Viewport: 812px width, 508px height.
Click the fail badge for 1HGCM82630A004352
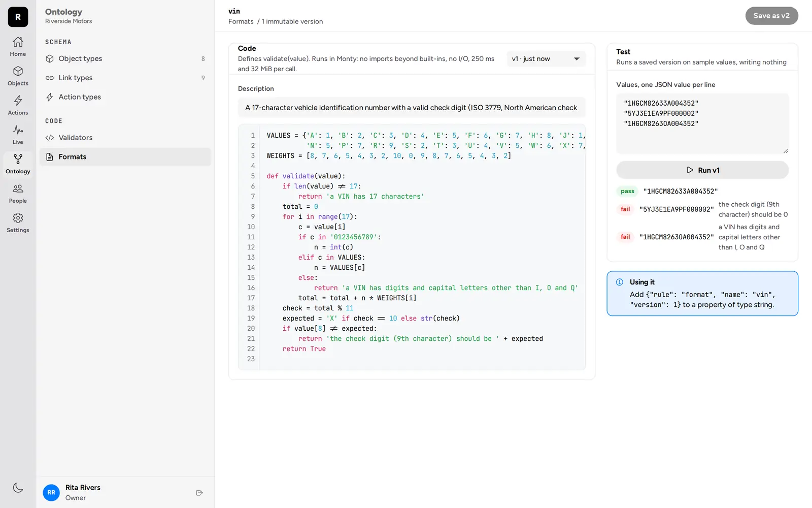click(x=625, y=237)
